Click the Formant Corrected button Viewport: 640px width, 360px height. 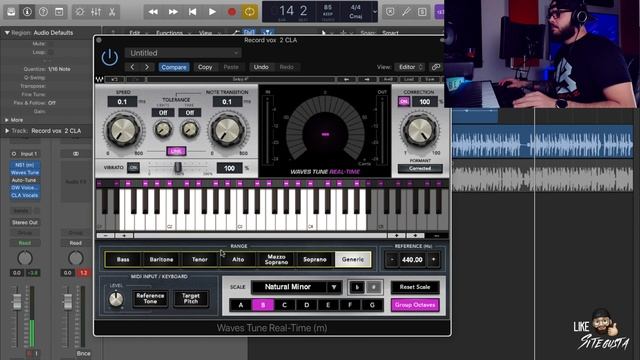click(420, 168)
